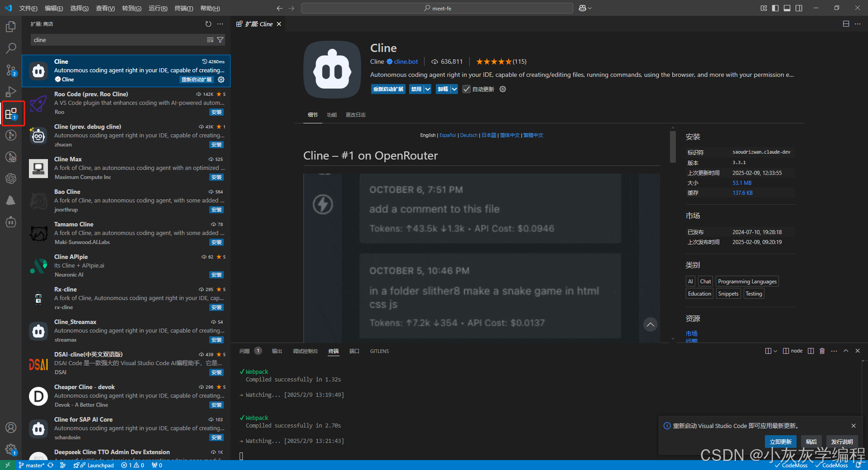
Task: Open the extensions sidebar more actions menu
Action: (220, 24)
